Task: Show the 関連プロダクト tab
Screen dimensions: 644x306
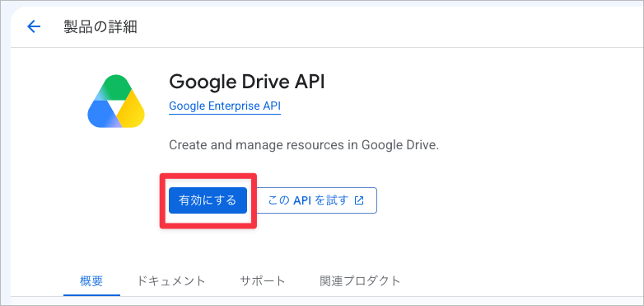Action: (x=360, y=281)
